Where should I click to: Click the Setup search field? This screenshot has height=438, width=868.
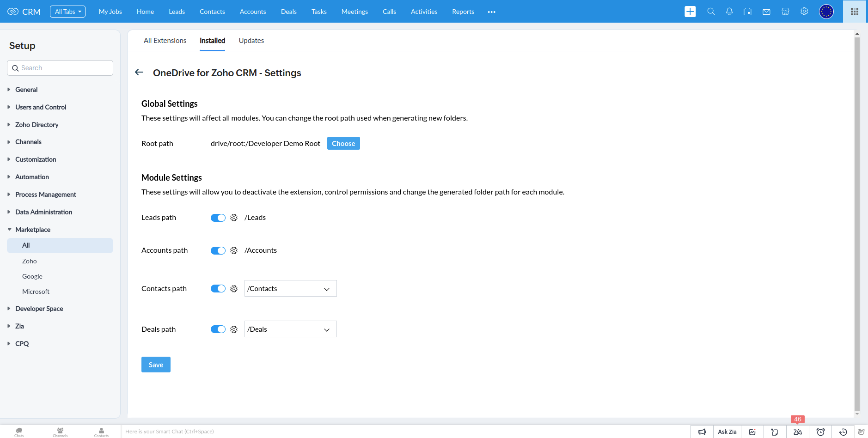60,68
